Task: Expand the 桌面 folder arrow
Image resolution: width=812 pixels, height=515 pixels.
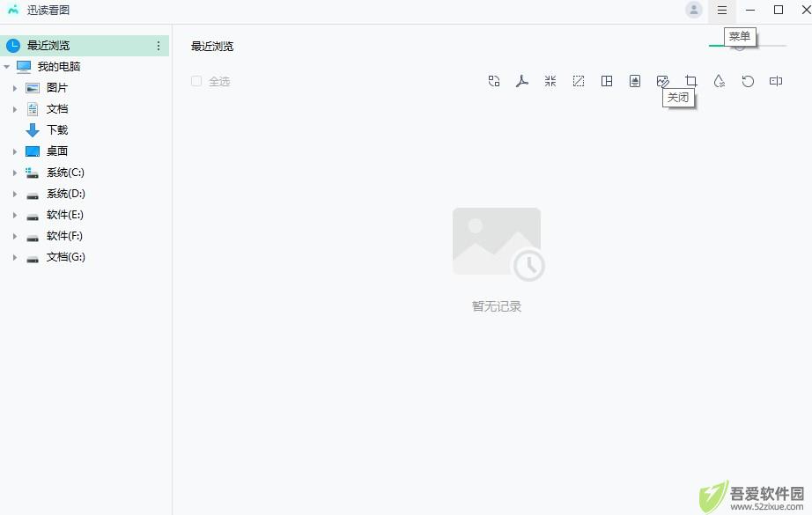Action: coord(15,151)
